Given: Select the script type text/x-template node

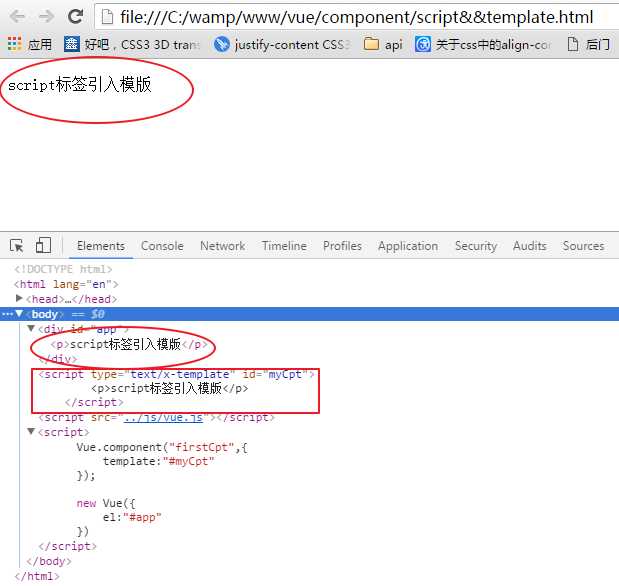Looking at the screenshot, I should (x=176, y=374).
